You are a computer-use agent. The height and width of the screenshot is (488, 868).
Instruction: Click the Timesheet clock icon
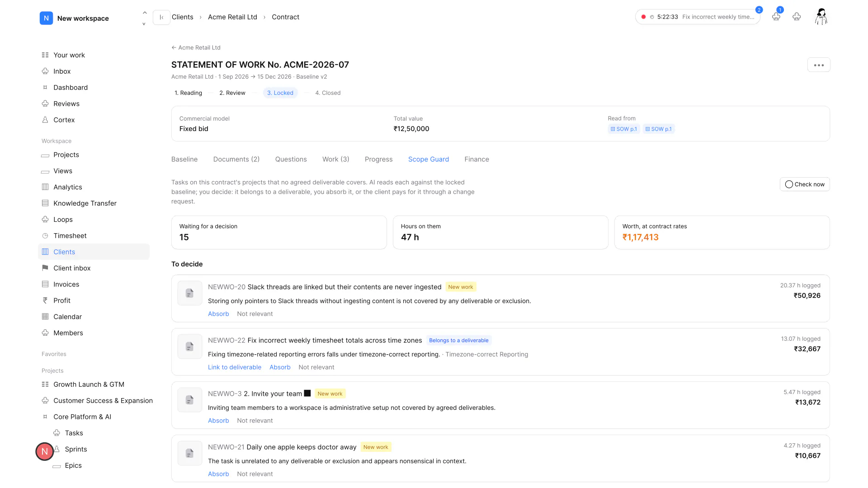tap(45, 236)
